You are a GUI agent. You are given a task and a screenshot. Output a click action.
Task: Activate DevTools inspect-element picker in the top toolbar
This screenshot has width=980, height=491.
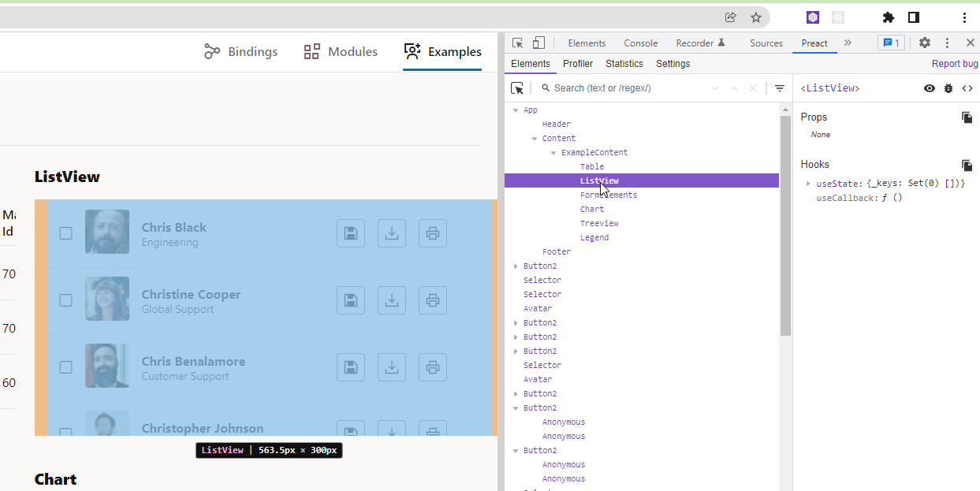(517, 43)
